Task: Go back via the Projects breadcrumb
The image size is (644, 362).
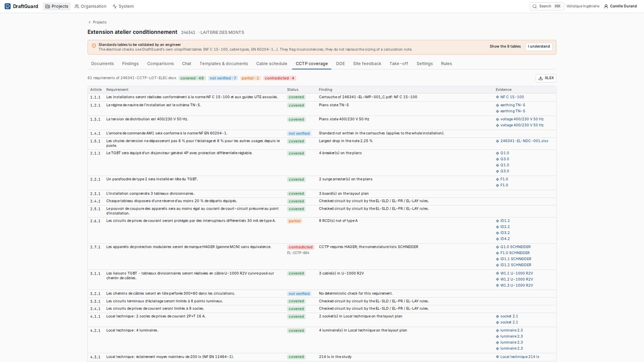Action: tap(97, 22)
